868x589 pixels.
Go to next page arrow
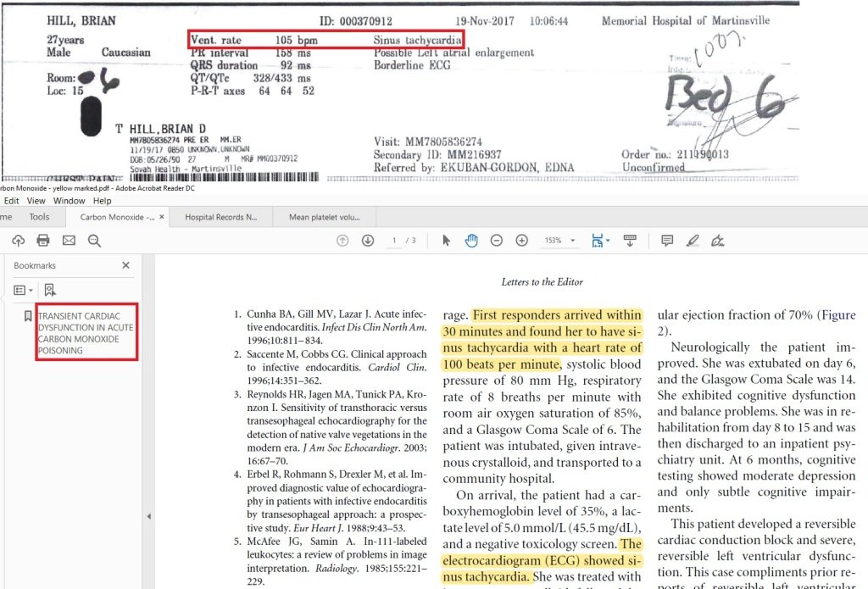click(x=368, y=240)
